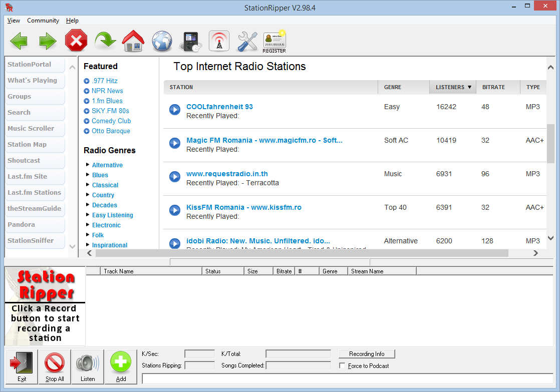560x392 pixels.
Task: Click the Exit button
Action: click(x=22, y=366)
